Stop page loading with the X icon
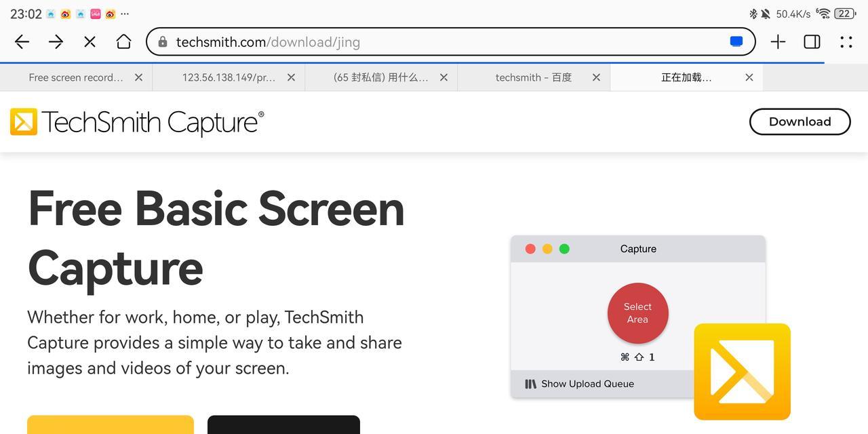Screen dimensions: 868x434 (x=90, y=42)
